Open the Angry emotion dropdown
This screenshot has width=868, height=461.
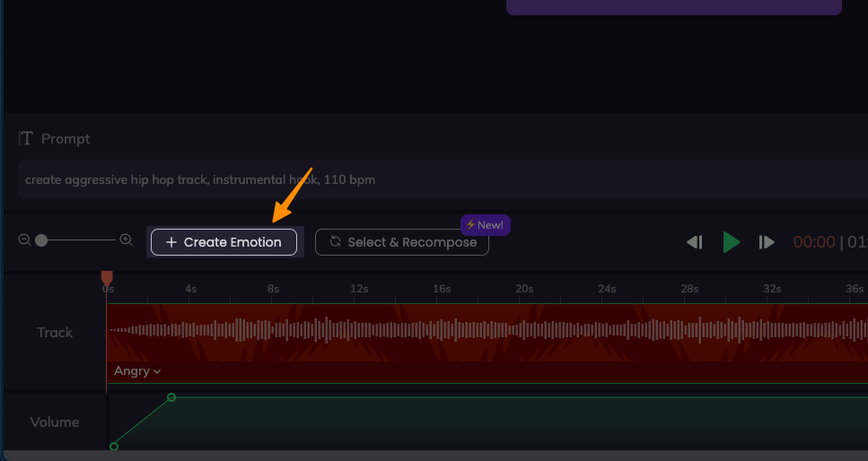pos(137,371)
